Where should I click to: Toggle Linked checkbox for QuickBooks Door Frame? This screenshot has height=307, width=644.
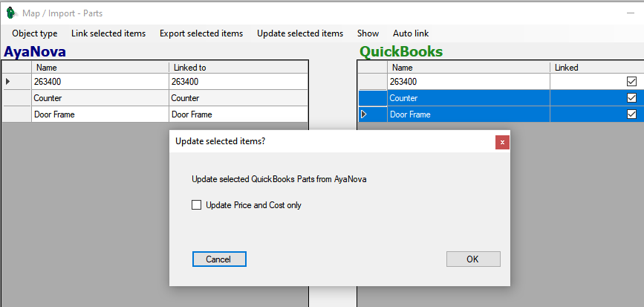click(x=631, y=114)
